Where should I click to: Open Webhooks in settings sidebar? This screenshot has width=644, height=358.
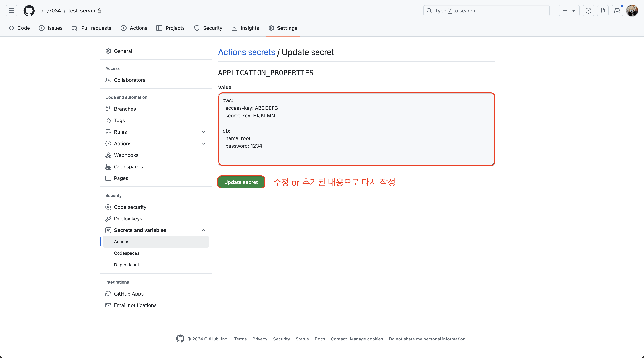[x=126, y=155]
